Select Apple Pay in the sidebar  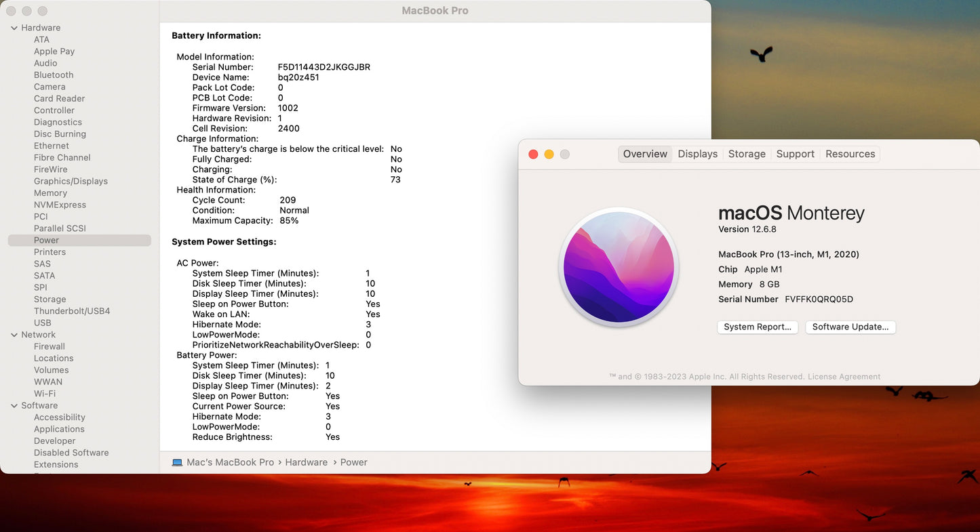(54, 52)
